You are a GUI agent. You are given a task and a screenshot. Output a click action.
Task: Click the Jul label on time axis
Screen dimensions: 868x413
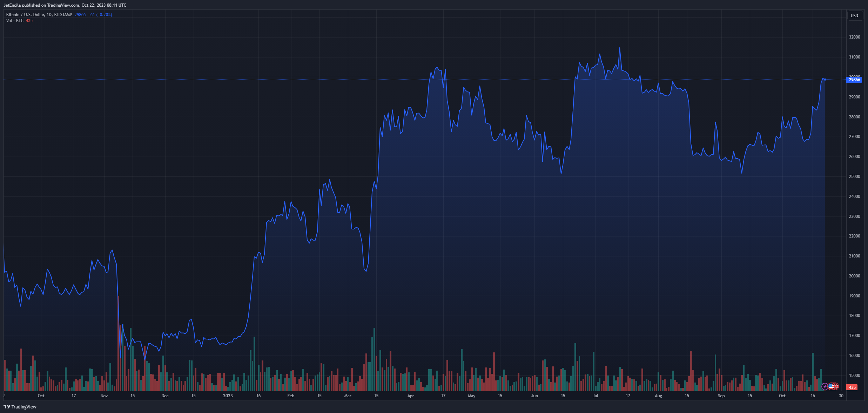pos(595,396)
